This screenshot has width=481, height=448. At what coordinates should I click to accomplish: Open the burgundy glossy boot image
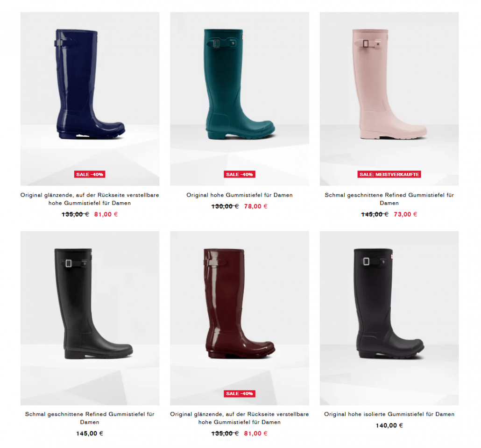pos(240,318)
